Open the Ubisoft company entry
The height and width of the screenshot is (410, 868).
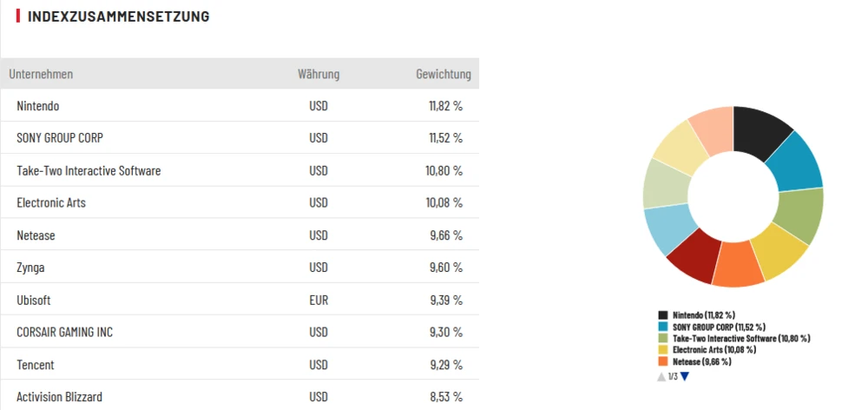point(34,300)
